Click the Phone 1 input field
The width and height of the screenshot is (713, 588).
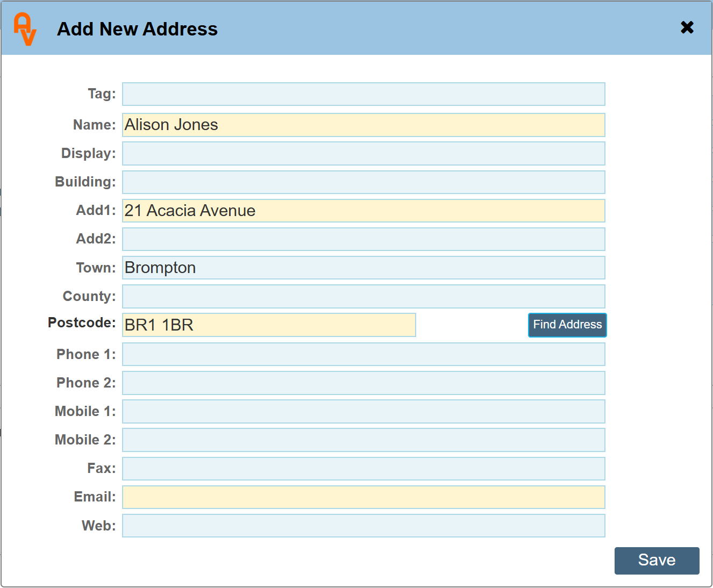click(x=363, y=354)
